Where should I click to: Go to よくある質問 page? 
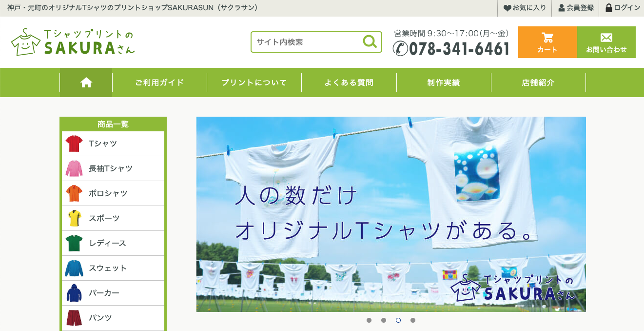pyautogui.click(x=349, y=83)
